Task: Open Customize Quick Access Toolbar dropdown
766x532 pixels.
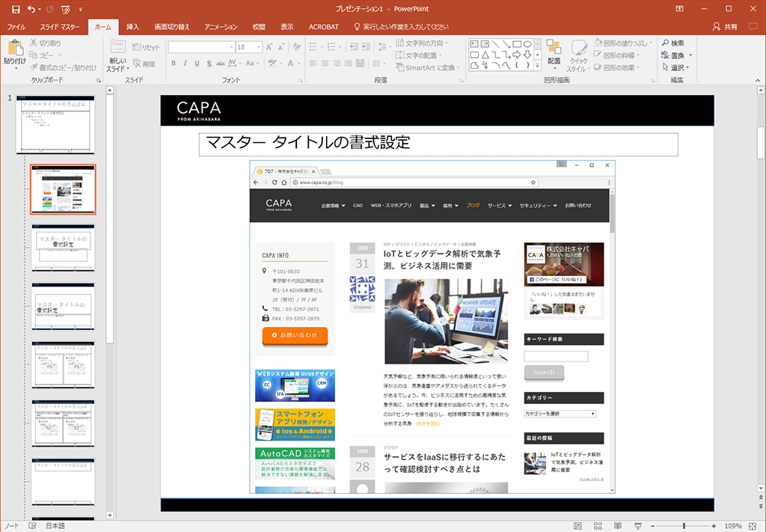Action: coord(81,9)
